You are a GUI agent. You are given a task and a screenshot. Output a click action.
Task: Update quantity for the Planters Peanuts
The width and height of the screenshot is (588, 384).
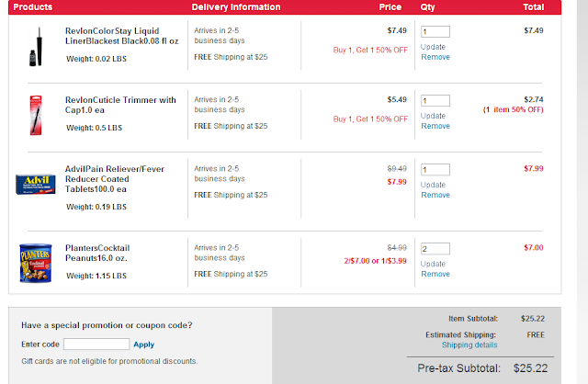pos(433,264)
